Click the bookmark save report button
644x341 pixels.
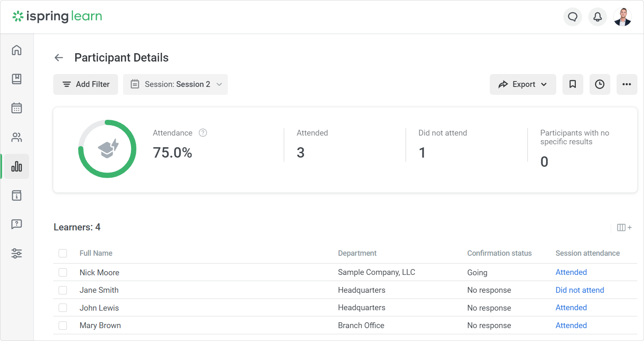pos(573,84)
